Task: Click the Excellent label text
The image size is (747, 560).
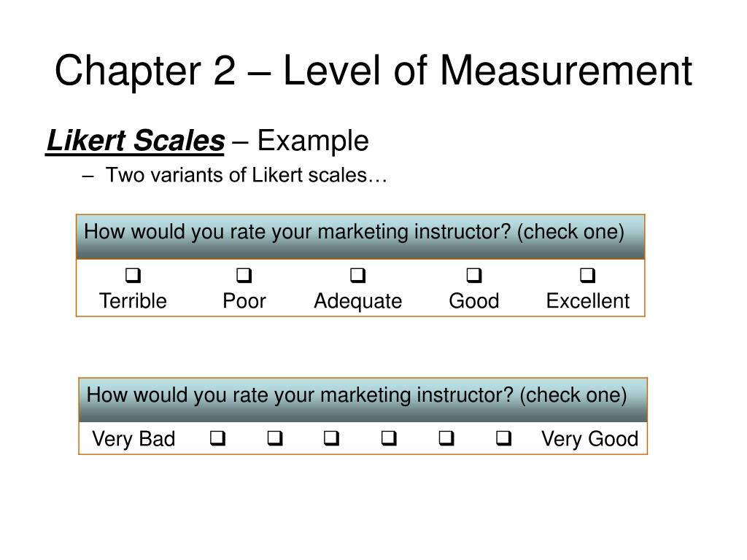Action: (588, 301)
